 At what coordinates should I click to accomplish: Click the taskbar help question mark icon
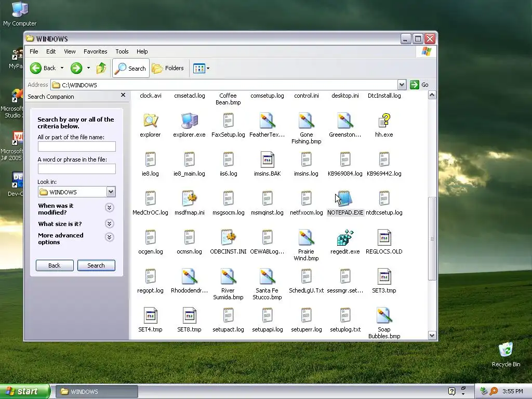tap(451, 391)
